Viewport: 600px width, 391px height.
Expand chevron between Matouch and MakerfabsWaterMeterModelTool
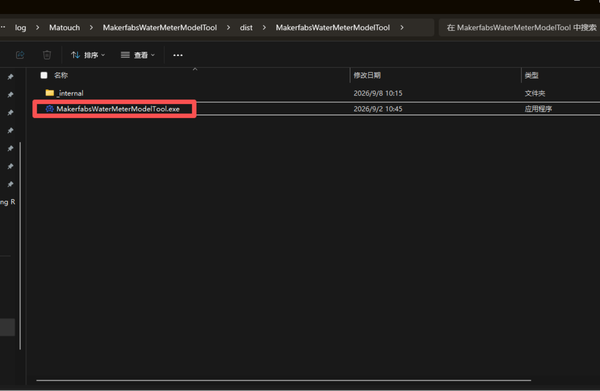click(91, 28)
